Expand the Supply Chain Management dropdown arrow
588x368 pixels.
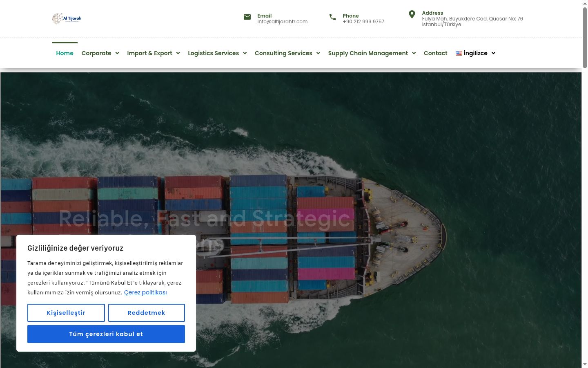[414, 53]
